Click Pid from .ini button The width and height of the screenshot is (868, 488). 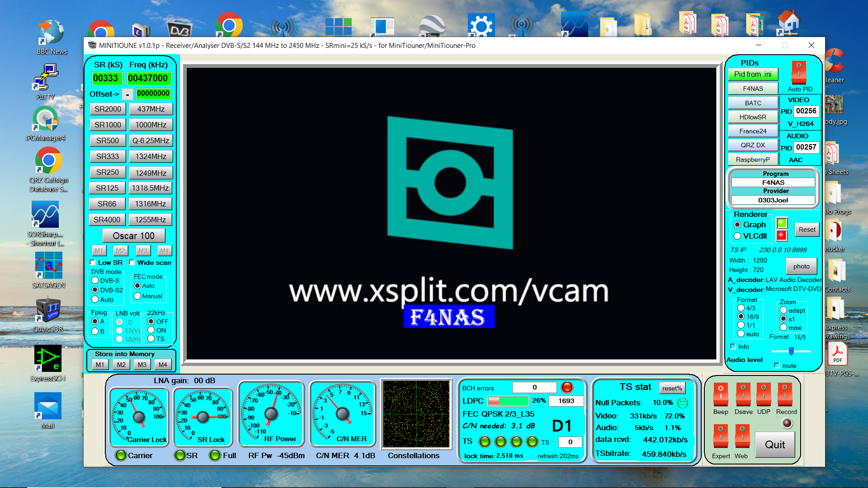[x=753, y=74]
